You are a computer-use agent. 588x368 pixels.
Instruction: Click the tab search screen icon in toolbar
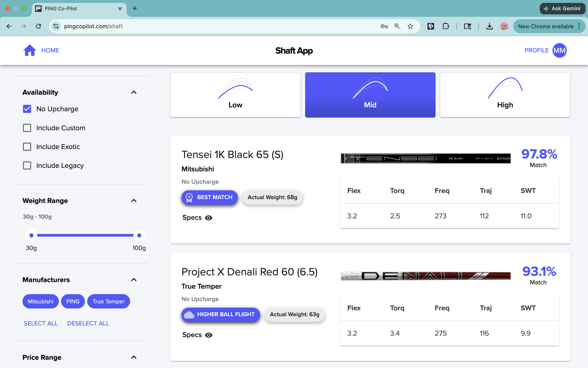click(467, 26)
